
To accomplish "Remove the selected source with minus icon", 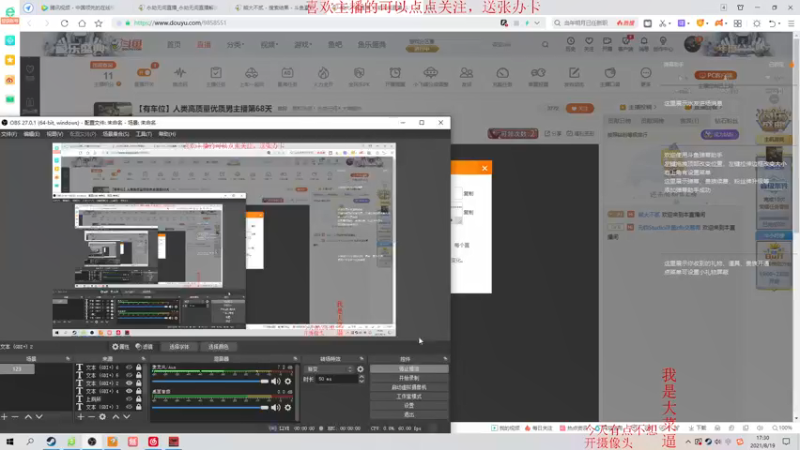I will pyautogui.click(x=91, y=417).
